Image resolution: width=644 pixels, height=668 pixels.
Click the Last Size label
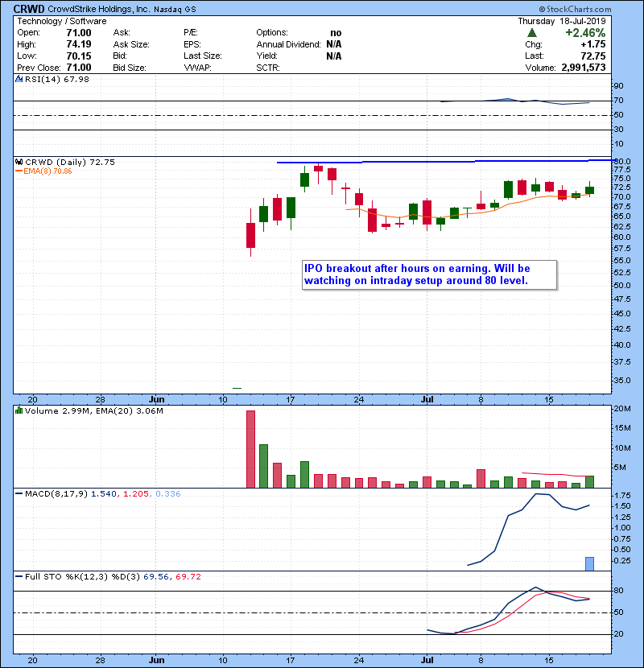point(203,56)
